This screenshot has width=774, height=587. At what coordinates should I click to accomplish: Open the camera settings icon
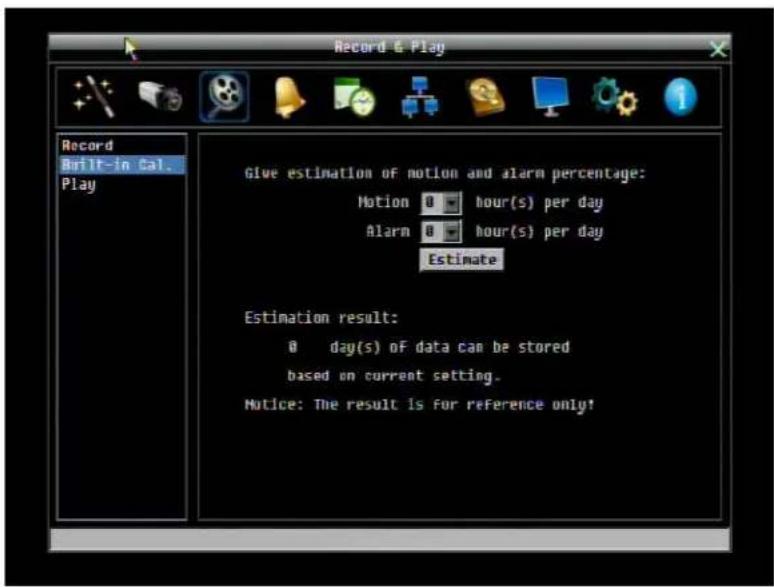[x=160, y=96]
